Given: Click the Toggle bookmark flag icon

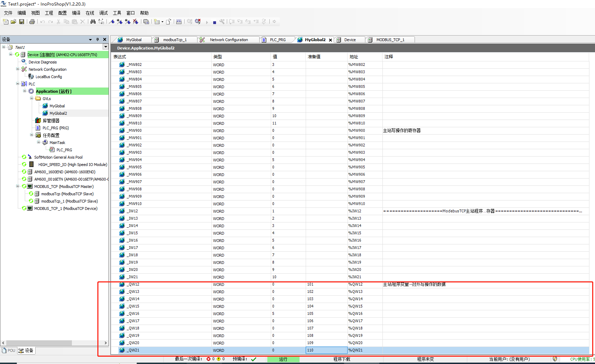Looking at the screenshot, I should tap(112, 22).
